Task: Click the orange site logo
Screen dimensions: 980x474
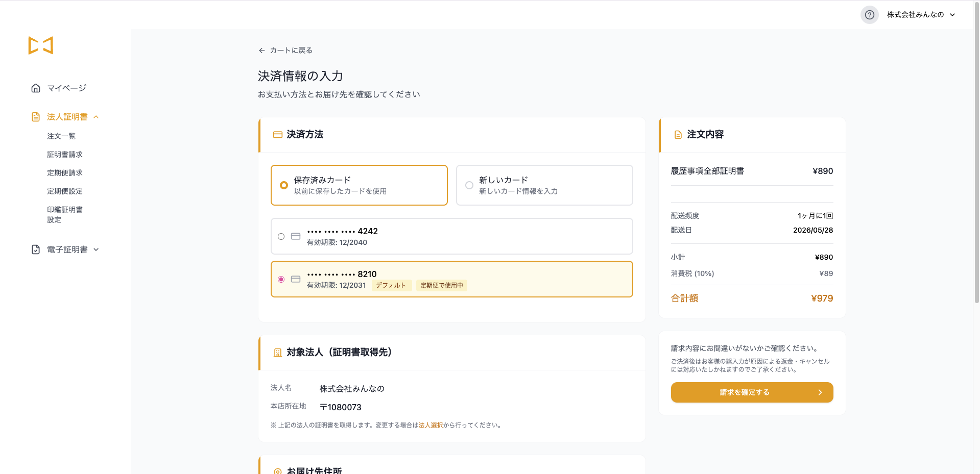Action: coord(41,45)
